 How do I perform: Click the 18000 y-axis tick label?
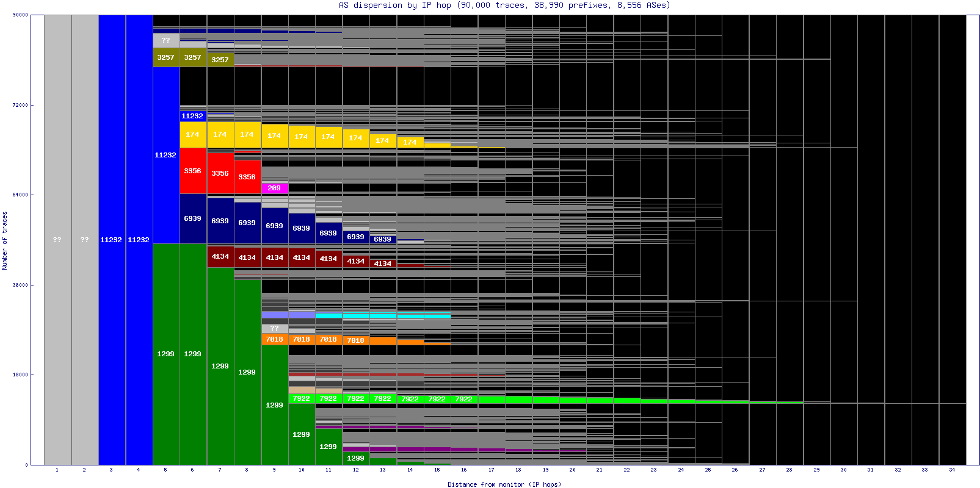(x=20, y=375)
